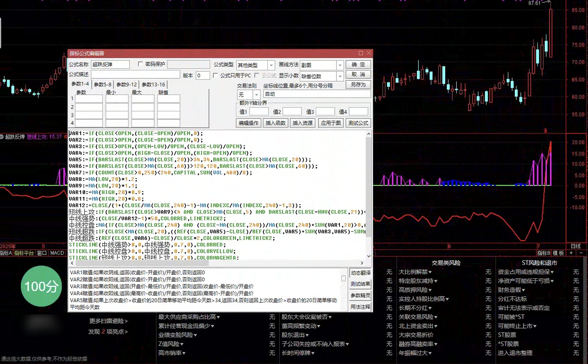
Task: Click the 测试公式 button
Action: (x=358, y=123)
